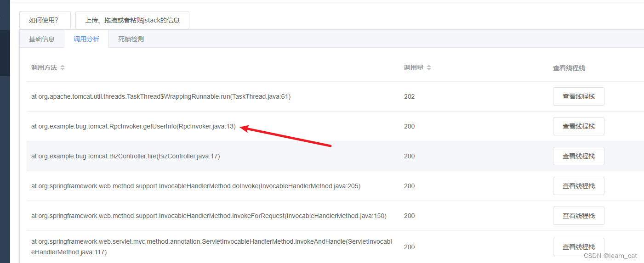Click the 200 count in BizController row
This screenshot has width=644, height=263.
click(x=409, y=156)
